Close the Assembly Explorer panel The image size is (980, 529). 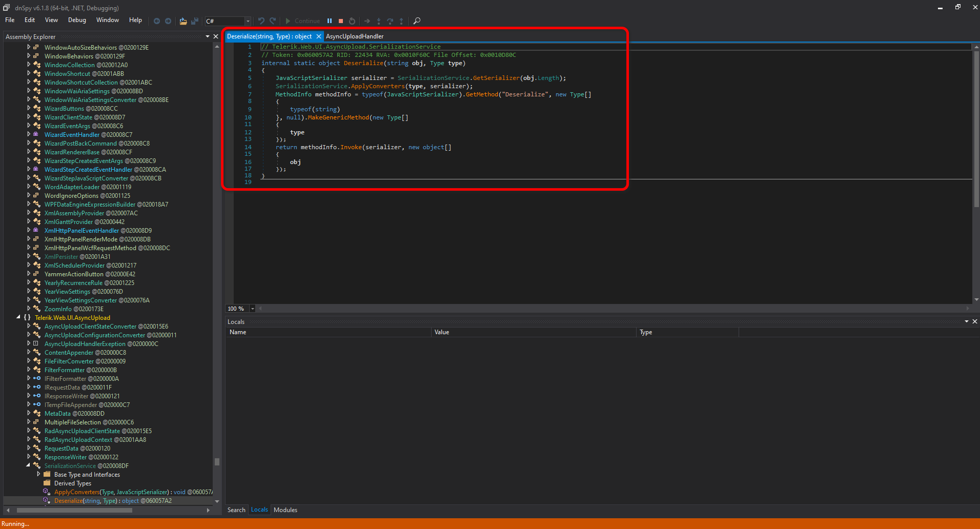pyautogui.click(x=216, y=36)
